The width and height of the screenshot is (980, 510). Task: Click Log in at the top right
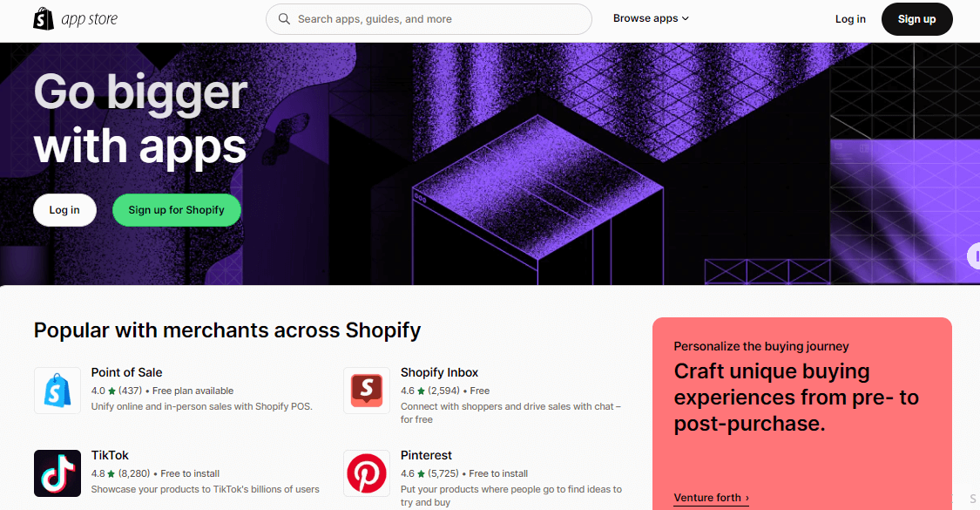click(x=850, y=18)
